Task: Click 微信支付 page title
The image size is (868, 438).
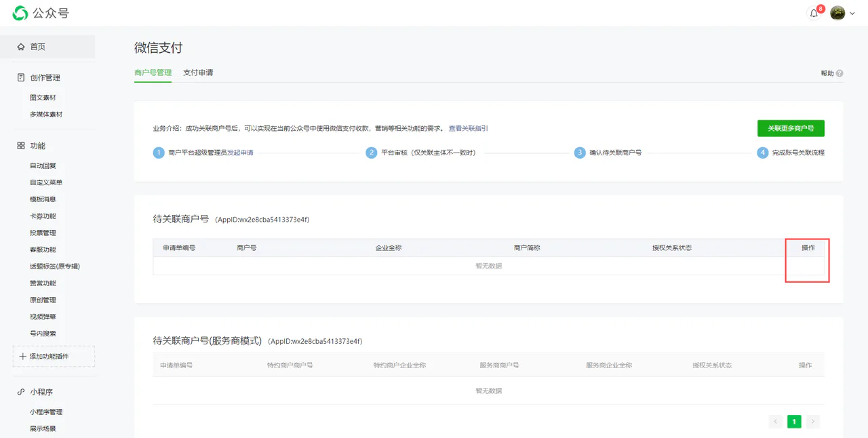Action: [x=159, y=47]
